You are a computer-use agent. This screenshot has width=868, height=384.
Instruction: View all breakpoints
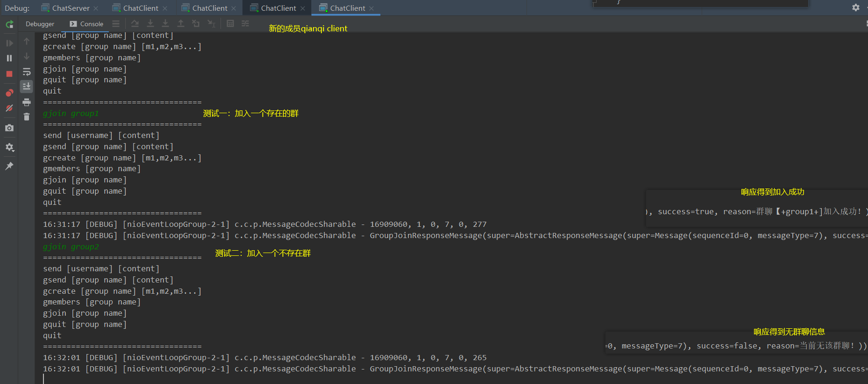9,93
